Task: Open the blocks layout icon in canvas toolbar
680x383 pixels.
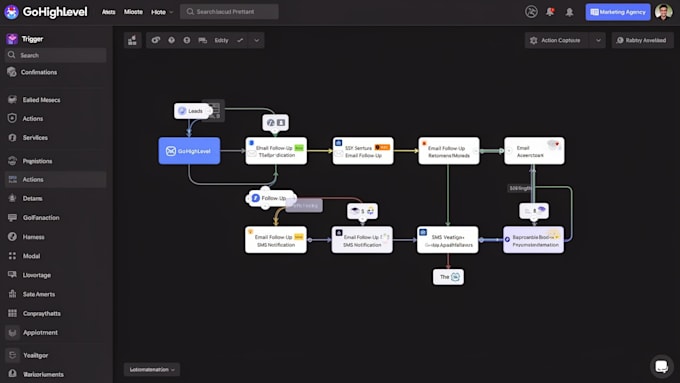Action: click(132, 40)
